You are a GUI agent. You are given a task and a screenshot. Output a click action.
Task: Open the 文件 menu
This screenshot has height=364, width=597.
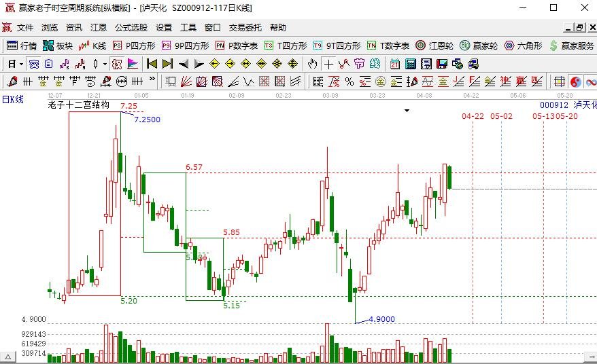coord(24,28)
